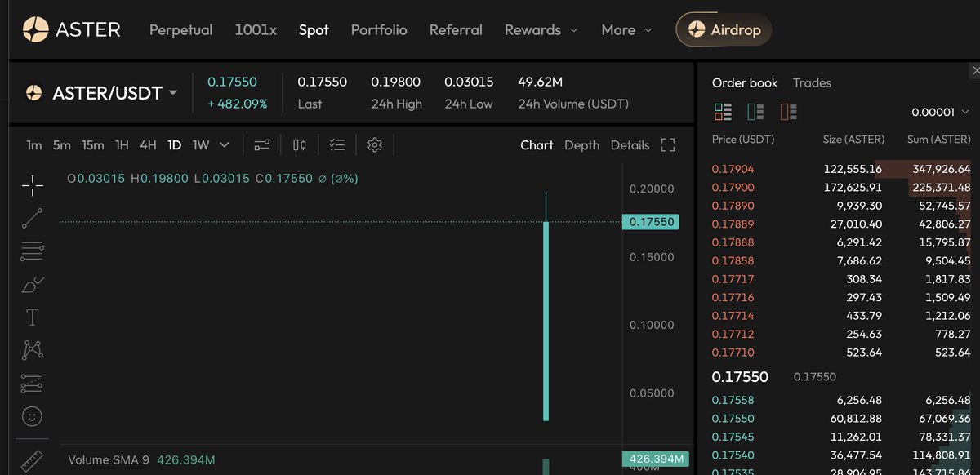Click the bid price 0.17558
The height and width of the screenshot is (475, 980).
(x=733, y=400)
